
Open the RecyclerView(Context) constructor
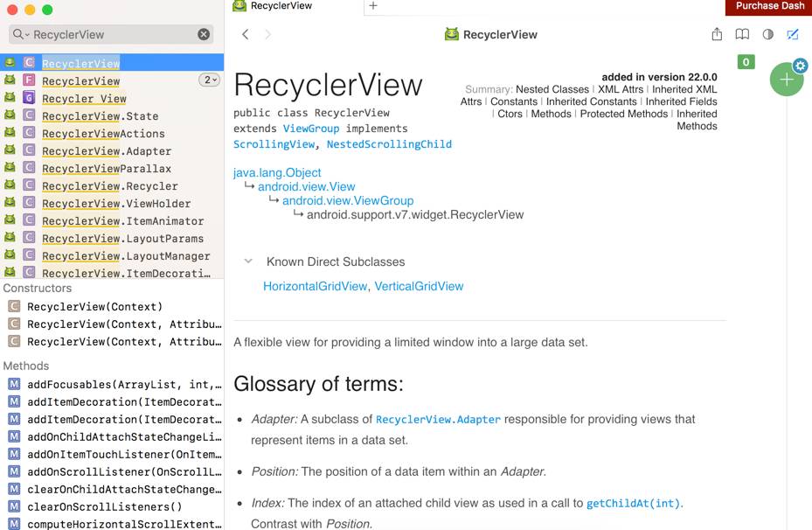click(x=112, y=307)
